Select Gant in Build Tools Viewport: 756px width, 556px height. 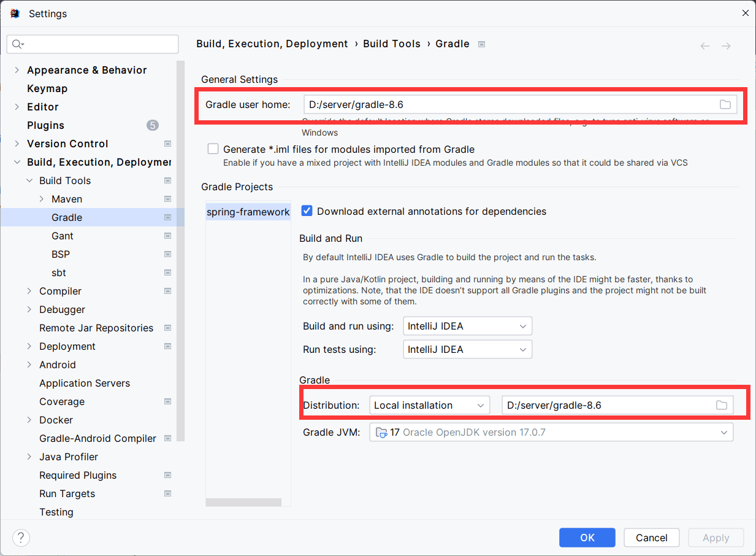tap(63, 236)
